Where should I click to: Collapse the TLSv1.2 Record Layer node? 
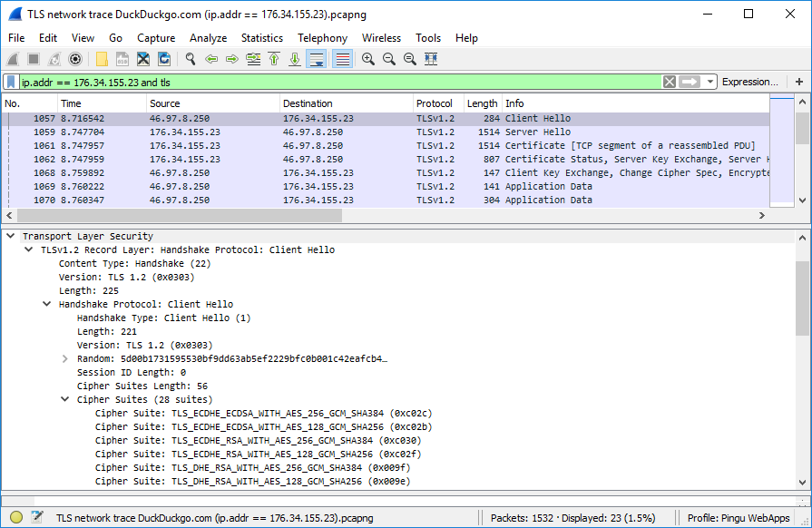point(29,249)
